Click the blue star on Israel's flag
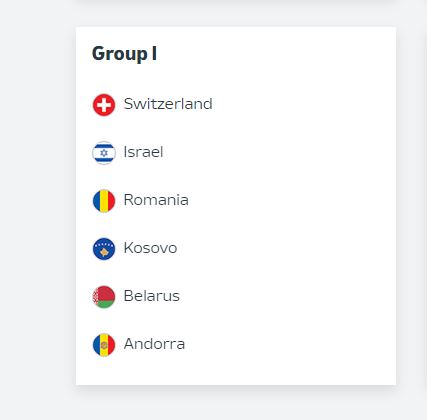 (104, 153)
